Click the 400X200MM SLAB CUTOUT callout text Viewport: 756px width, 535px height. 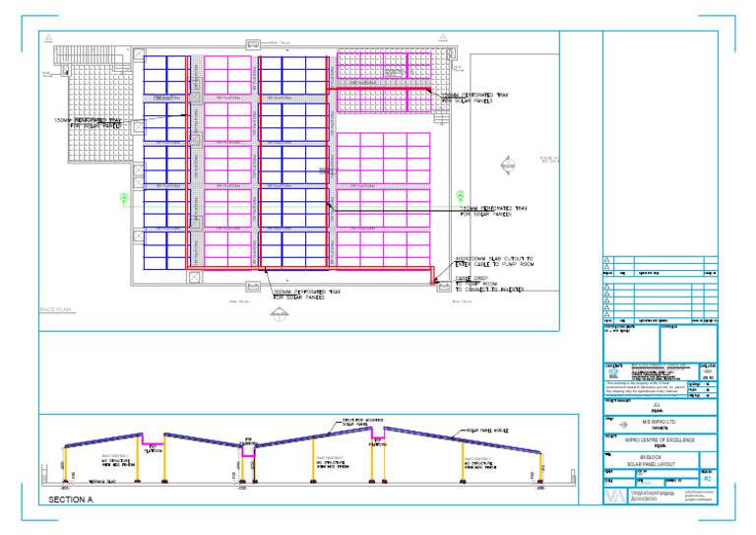pos(494,261)
